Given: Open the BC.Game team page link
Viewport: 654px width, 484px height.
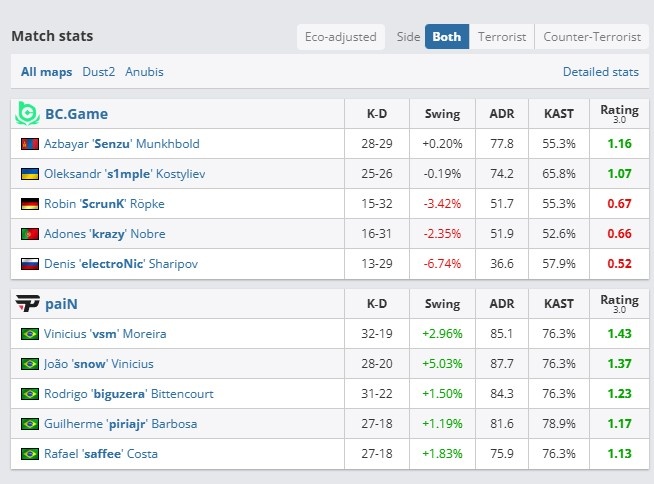Looking at the screenshot, I should (x=76, y=114).
